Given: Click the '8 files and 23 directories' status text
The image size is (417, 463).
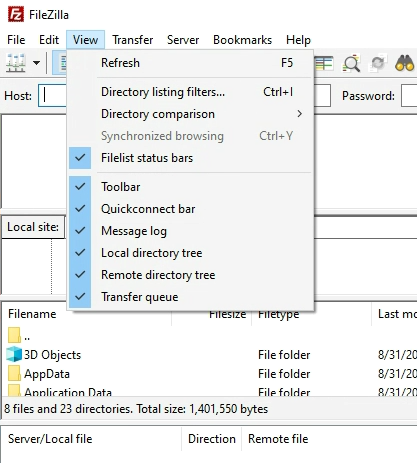Looking at the screenshot, I should click(136, 409).
